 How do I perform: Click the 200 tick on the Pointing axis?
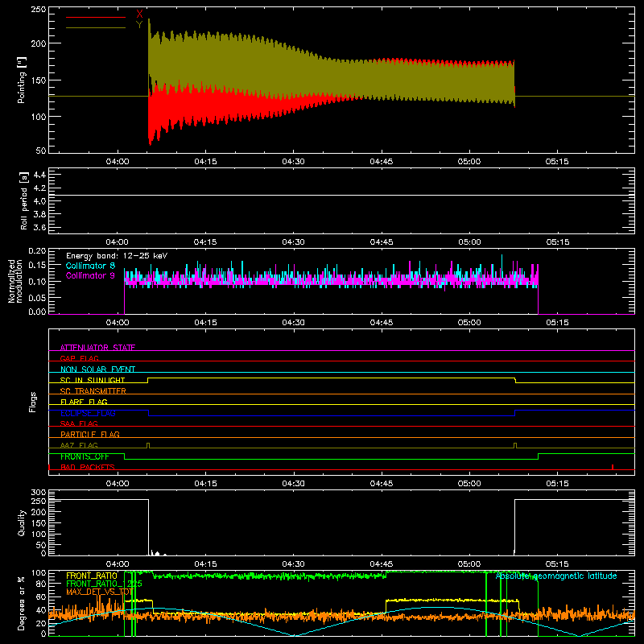coord(38,43)
